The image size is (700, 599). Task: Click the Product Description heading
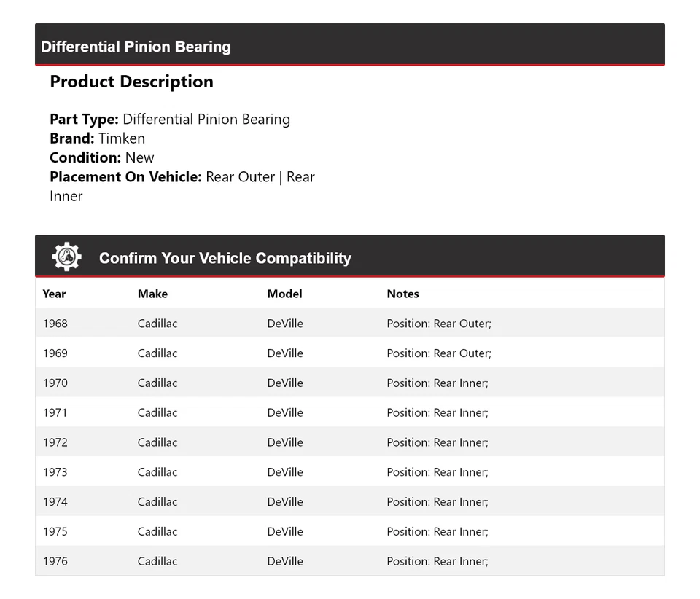tap(131, 82)
